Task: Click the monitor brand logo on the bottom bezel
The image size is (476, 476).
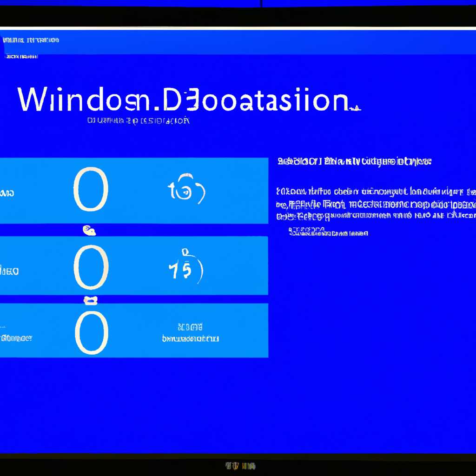Action: (x=240, y=466)
